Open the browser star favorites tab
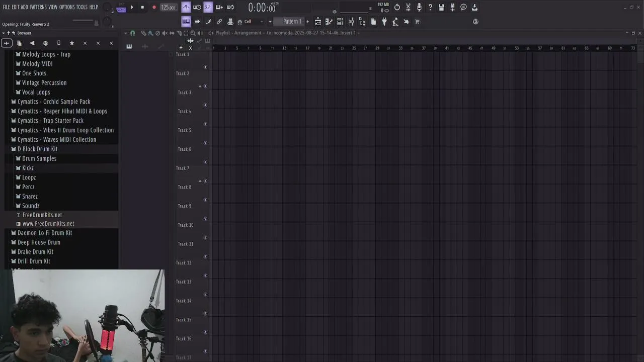The height and width of the screenshot is (362, 644). 71,43
